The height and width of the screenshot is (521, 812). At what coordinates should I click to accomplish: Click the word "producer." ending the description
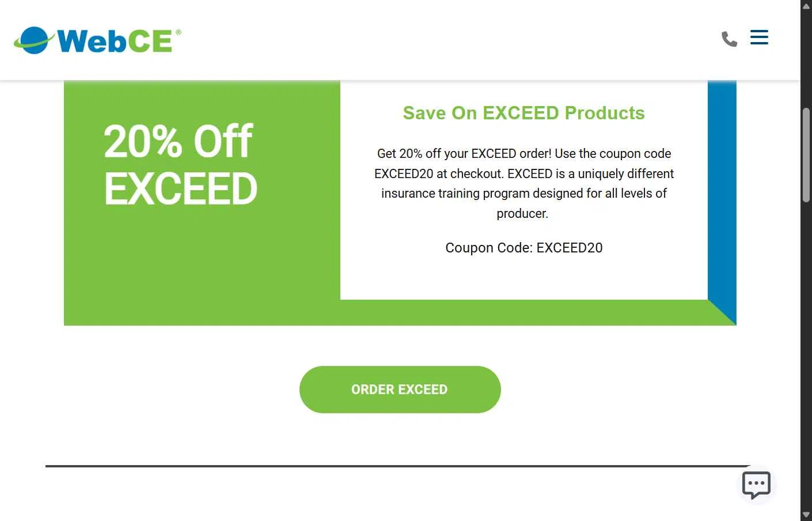tap(522, 214)
